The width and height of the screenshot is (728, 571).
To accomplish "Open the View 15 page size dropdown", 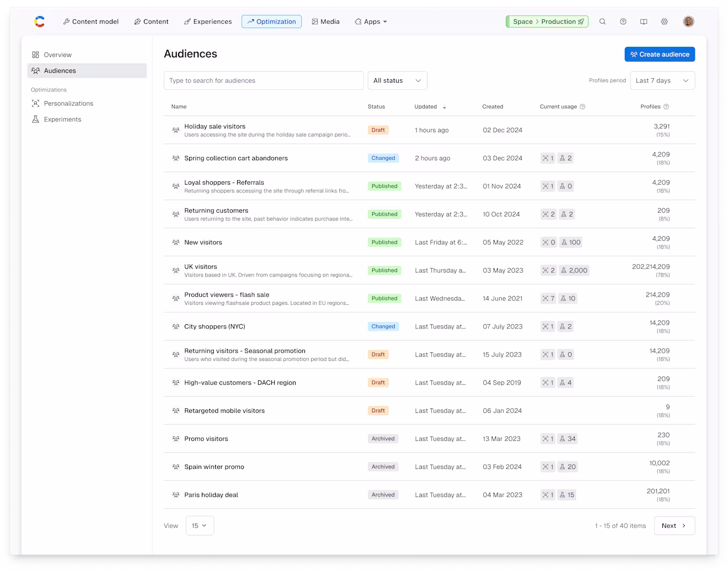I will point(200,526).
